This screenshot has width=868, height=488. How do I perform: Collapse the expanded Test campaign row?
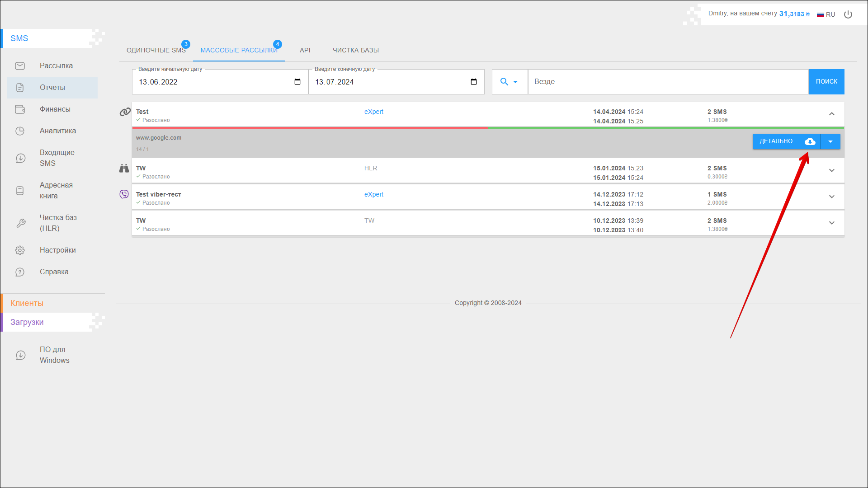tap(832, 114)
